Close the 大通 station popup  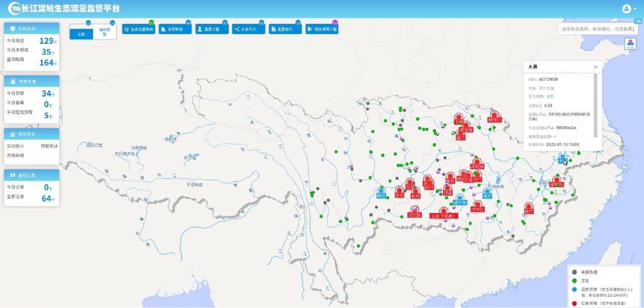pos(596,67)
